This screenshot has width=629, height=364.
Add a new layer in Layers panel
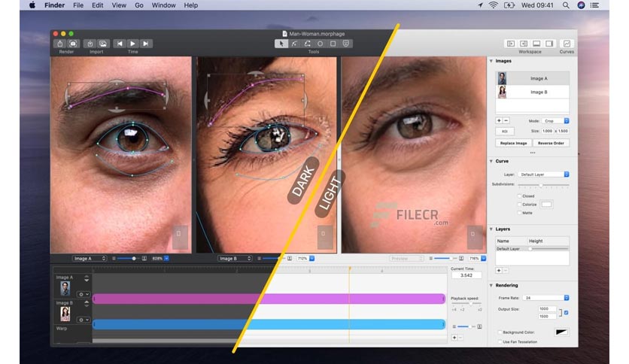[x=499, y=271]
